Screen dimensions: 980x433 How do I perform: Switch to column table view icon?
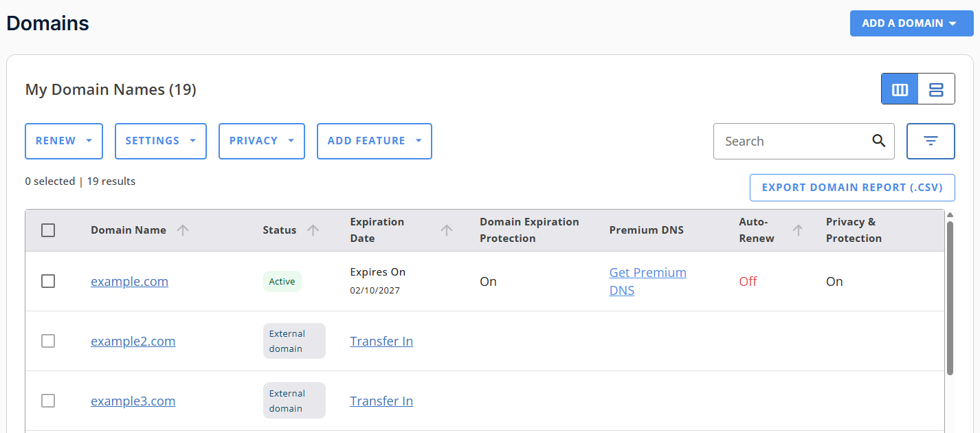(x=900, y=89)
